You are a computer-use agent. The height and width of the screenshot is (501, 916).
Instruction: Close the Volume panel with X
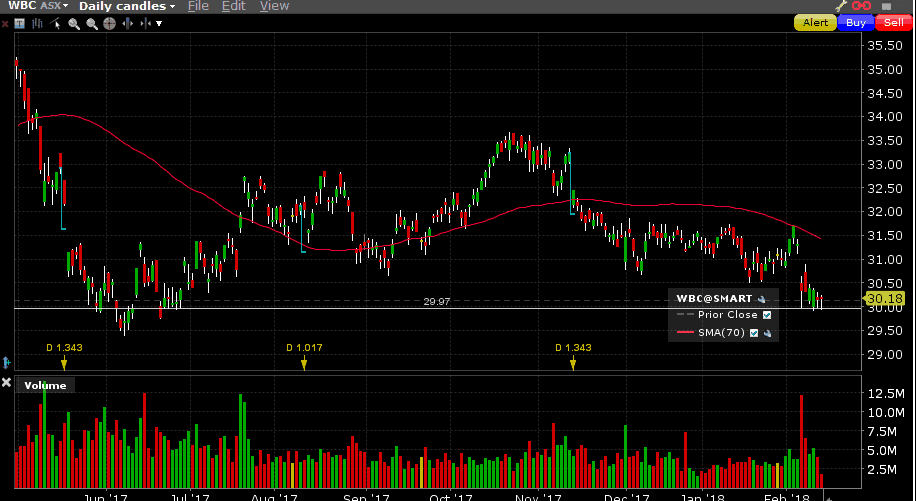7,384
